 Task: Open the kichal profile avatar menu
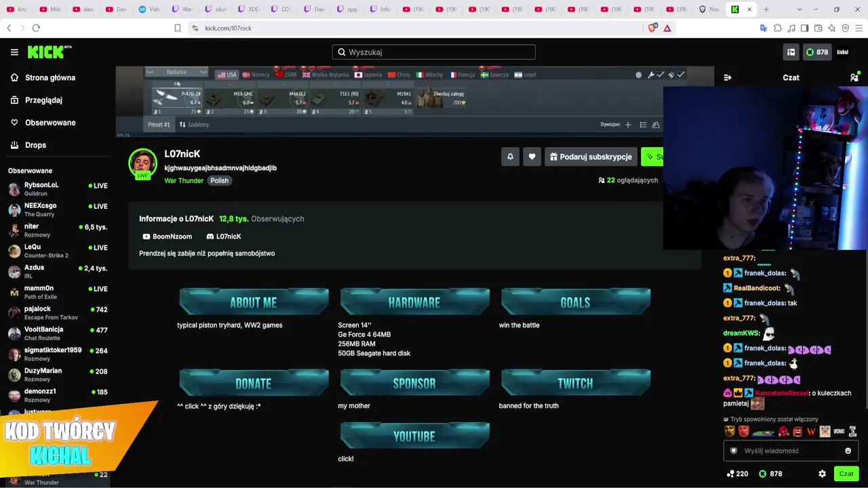[x=843, y=52]
